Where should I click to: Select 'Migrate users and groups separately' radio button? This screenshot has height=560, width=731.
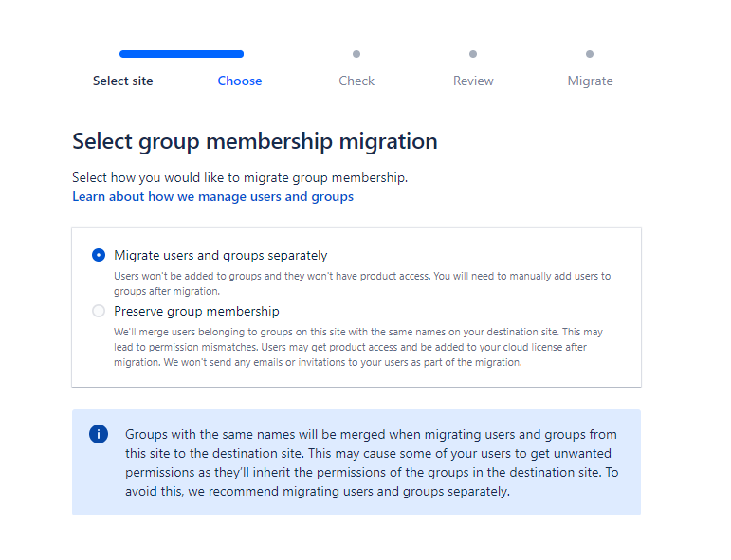point(99,255)
